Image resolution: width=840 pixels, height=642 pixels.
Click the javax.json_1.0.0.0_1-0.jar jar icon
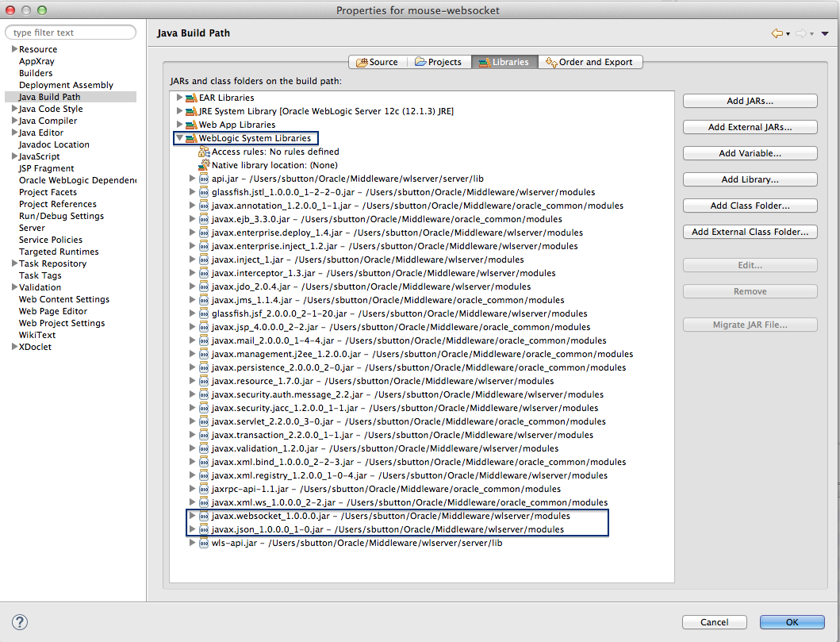point(204,529)
